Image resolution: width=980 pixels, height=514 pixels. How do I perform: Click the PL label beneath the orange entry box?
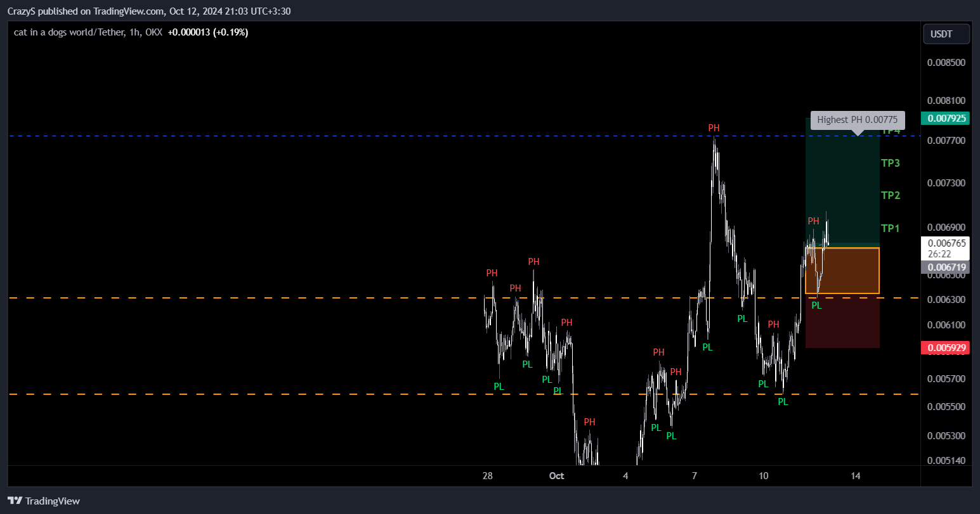point(816,305)
